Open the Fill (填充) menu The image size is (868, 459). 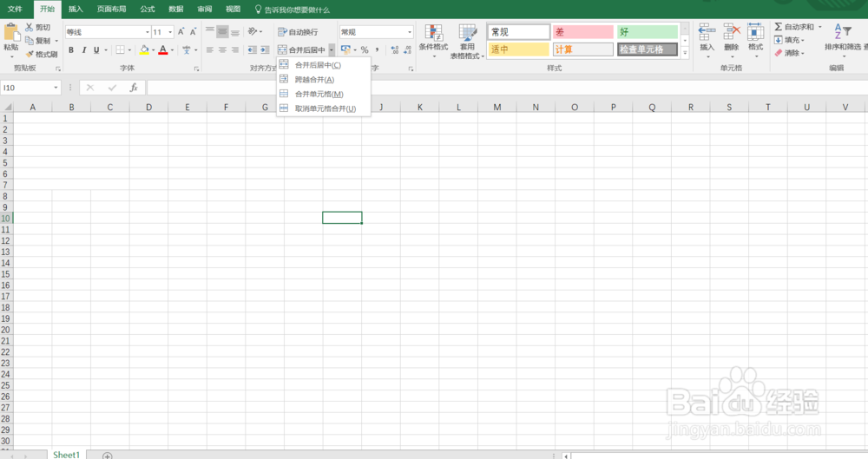[789, 40]
